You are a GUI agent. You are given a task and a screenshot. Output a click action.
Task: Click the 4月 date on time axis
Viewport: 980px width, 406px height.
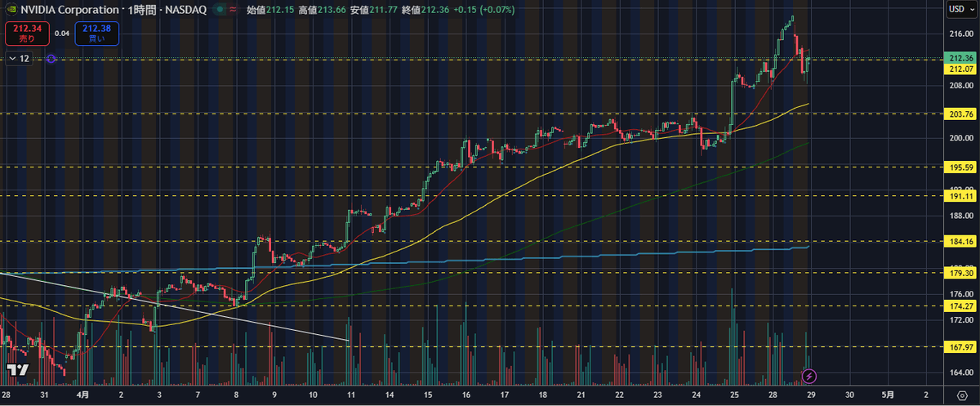click(82, 395)
